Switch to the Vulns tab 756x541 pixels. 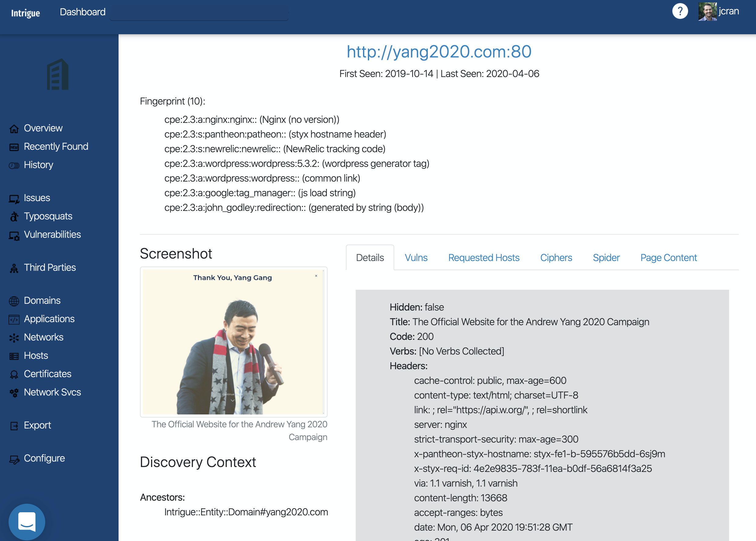click(x=416, y=257)
